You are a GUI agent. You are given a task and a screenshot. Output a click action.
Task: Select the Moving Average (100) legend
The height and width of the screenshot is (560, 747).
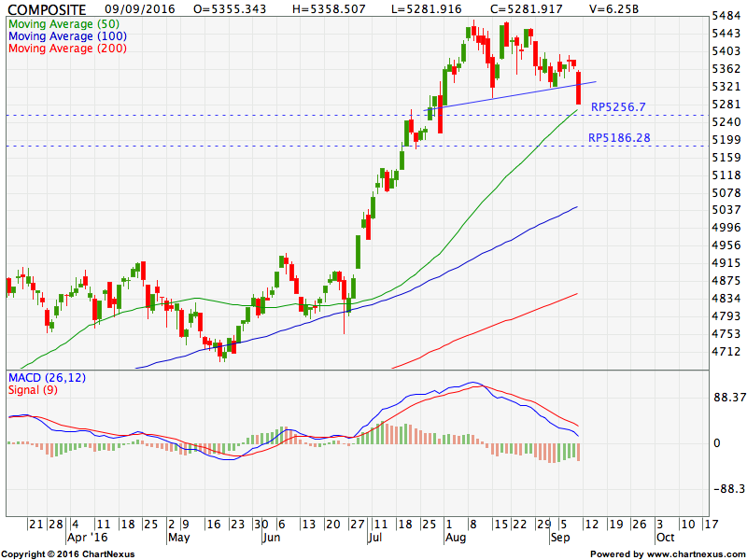point(67,36)
